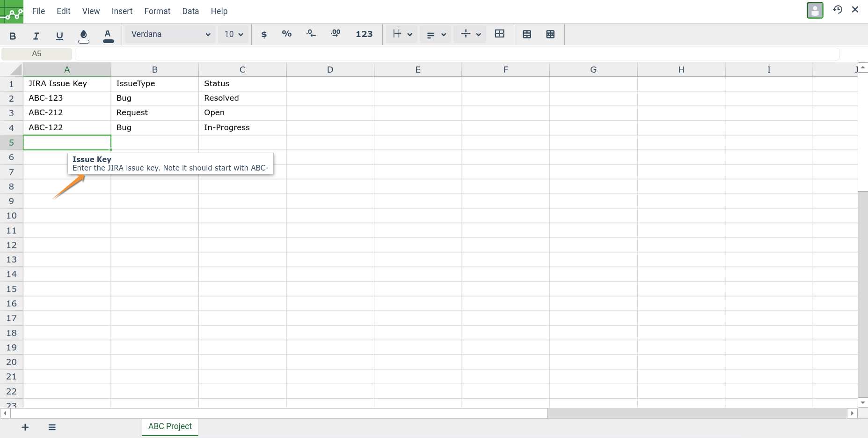Toggle underline formatting
The width and height of the screenshot is (868, 438).
(59, 36)
